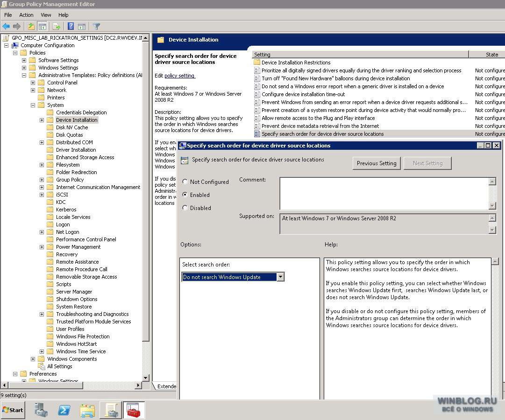Click the Printers folder icon in the tree
This screenshot has width=505, height=420.
pyautogui.click(x=41, y=98)
